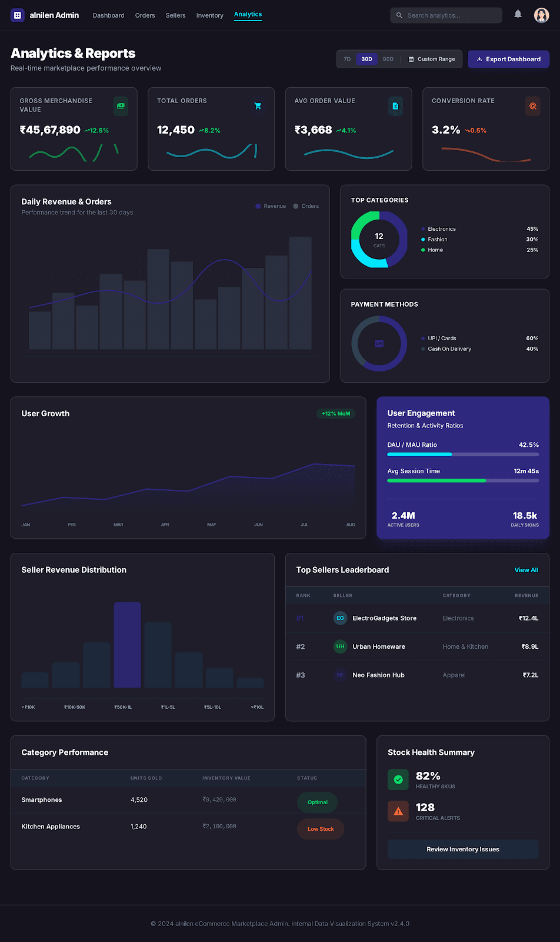Click the Total Orders cart icon
The height and width of the screenshot is (942, 560).
point(258,106)
